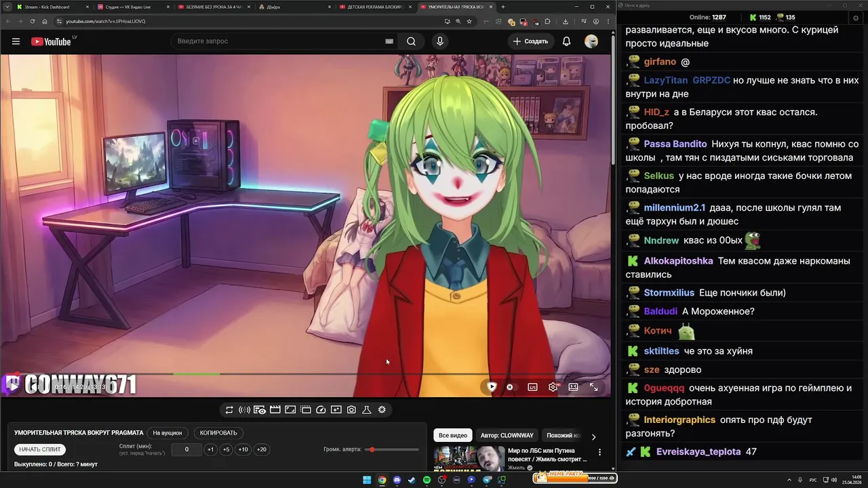Image resolution: width=868 pixels, height=488 pixels.
Task: Click the speedometer icon in the player toolbar
Action: pos(321,410)
